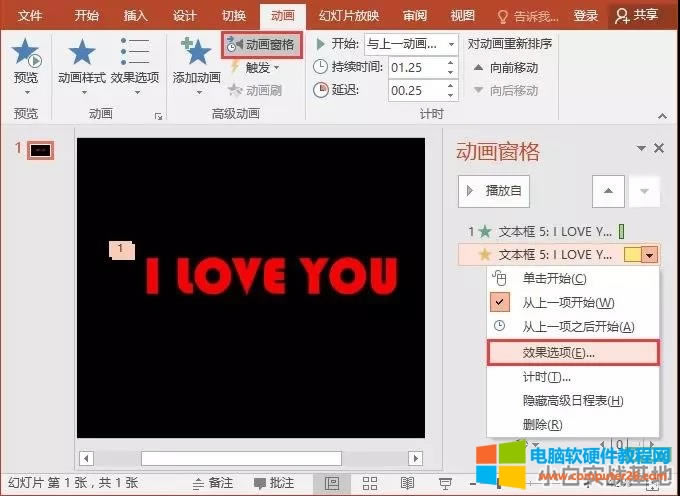Switch to the 幻灯片放映 ribbon tab
This screenshot has width=680, height=496.
coord(351,16)
